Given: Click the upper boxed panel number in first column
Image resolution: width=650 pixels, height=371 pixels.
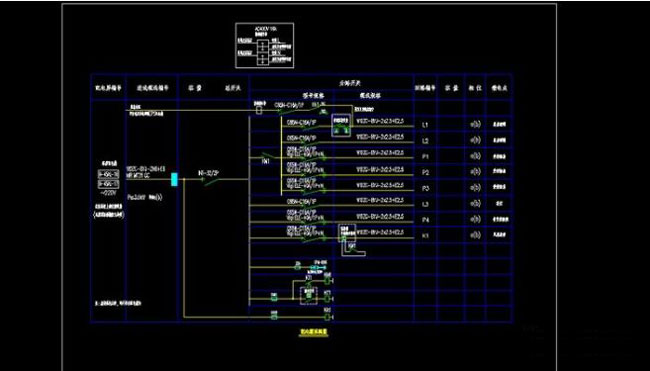Looking at the screenshot, I should (109, 174).
